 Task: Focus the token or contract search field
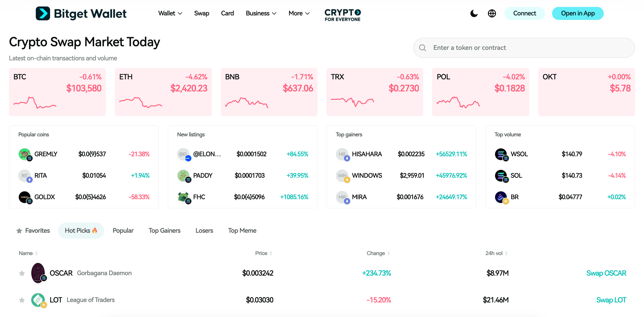pyautogui.click(x=524, y=48)
